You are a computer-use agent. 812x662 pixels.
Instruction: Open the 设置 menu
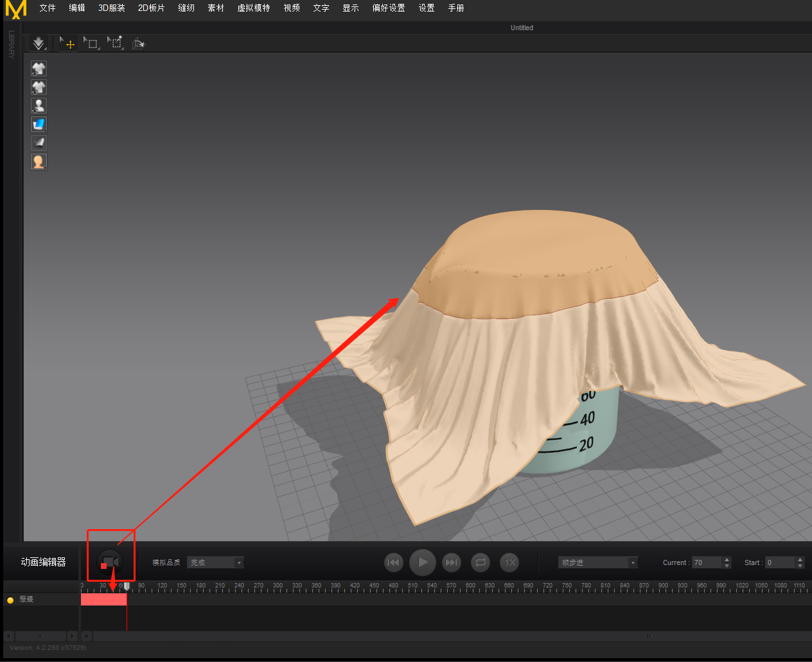(x=427, y=8)
